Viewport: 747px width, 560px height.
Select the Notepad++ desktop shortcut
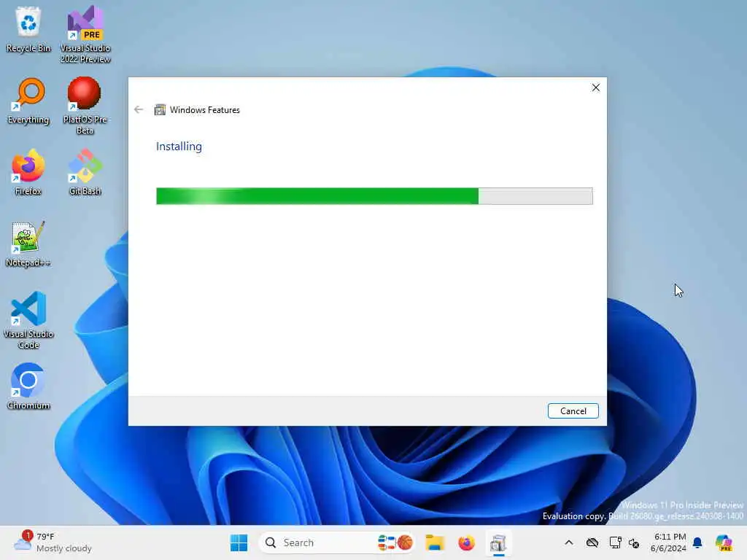[28, 244]
